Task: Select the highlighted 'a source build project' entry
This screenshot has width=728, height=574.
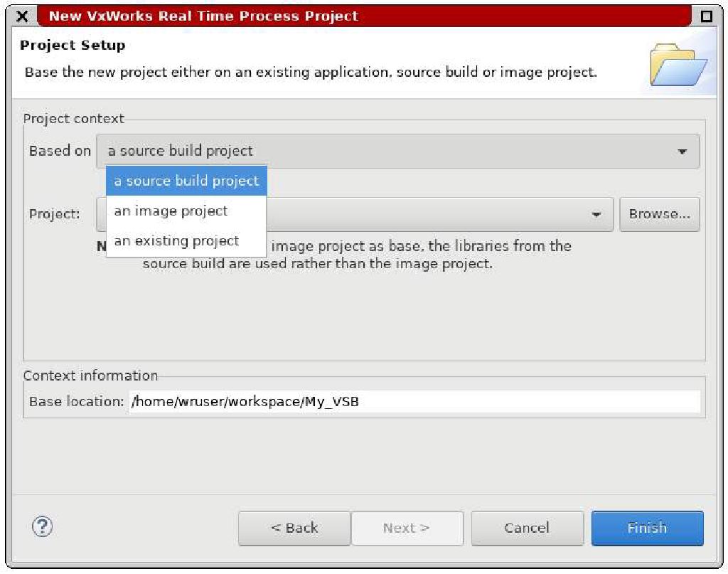Action: (186, 181)
